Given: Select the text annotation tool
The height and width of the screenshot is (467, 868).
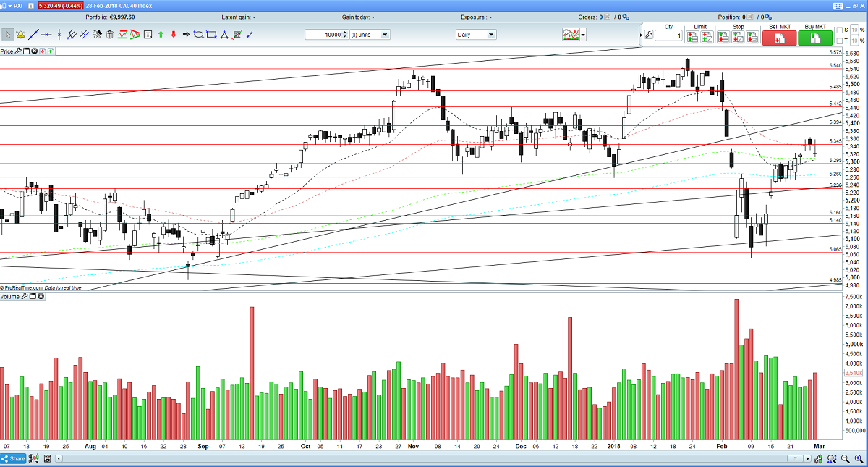Looking at the screenshot, I should (148, 35).
